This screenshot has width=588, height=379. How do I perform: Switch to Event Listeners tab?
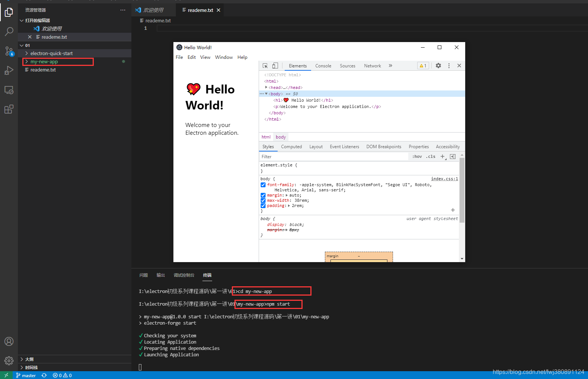(x=345, y=147)
